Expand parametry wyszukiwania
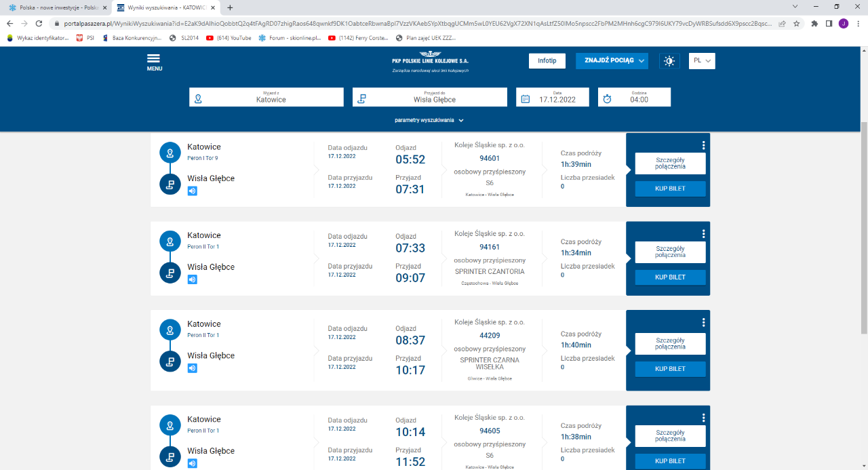Viewport: 868px width, 470px height. (429, 120)
